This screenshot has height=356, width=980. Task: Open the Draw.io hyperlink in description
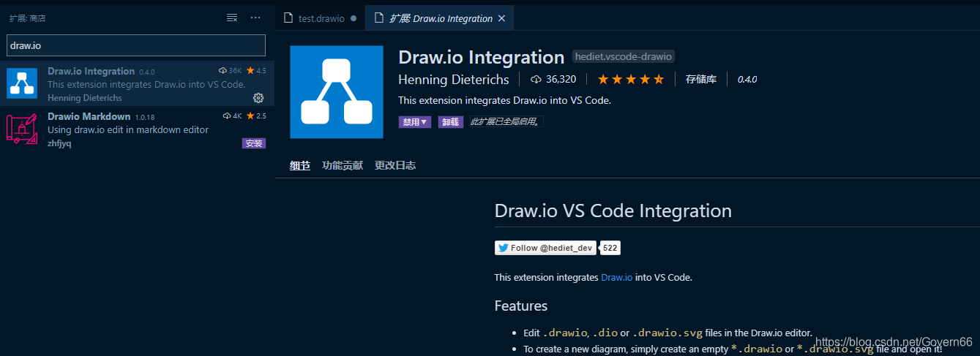coord(616,278)
